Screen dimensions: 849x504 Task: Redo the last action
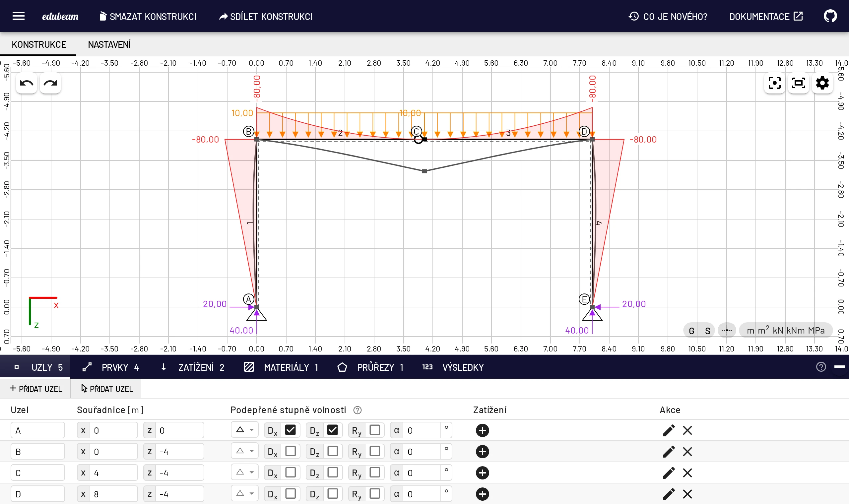50,83
